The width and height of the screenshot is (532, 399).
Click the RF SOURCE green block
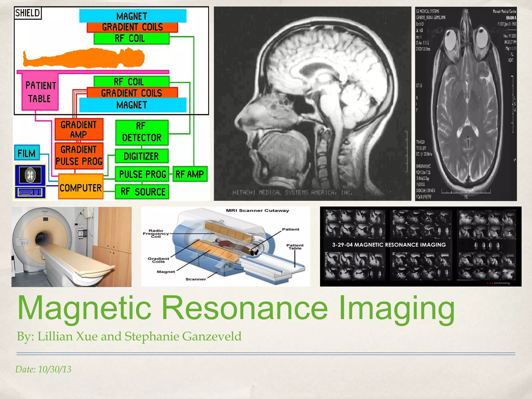pyautogui.click(x=142, y=192)
